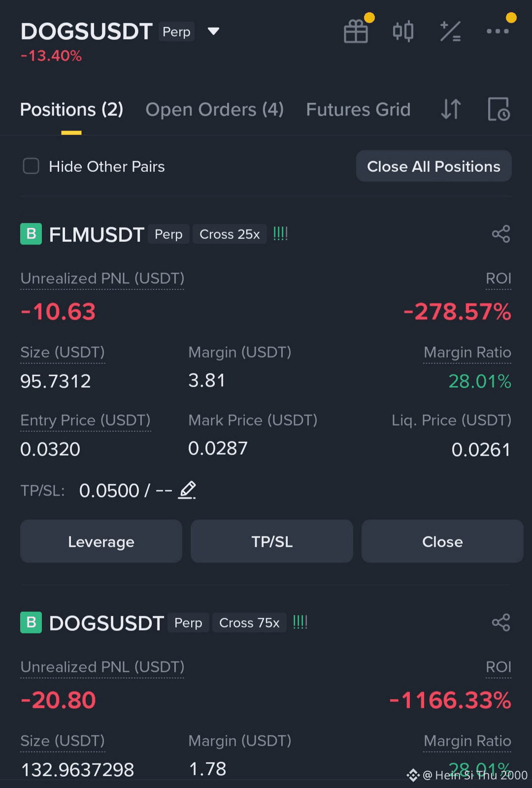This screenshot has width=532, height=788.
Task: Open the calculator percent icon
Action: point(450,32)
